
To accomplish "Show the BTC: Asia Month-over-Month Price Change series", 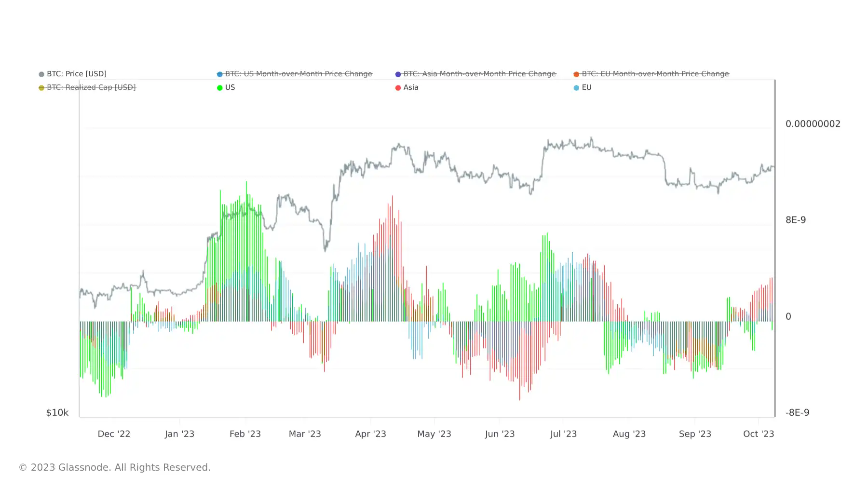I will tap(479, 74).
